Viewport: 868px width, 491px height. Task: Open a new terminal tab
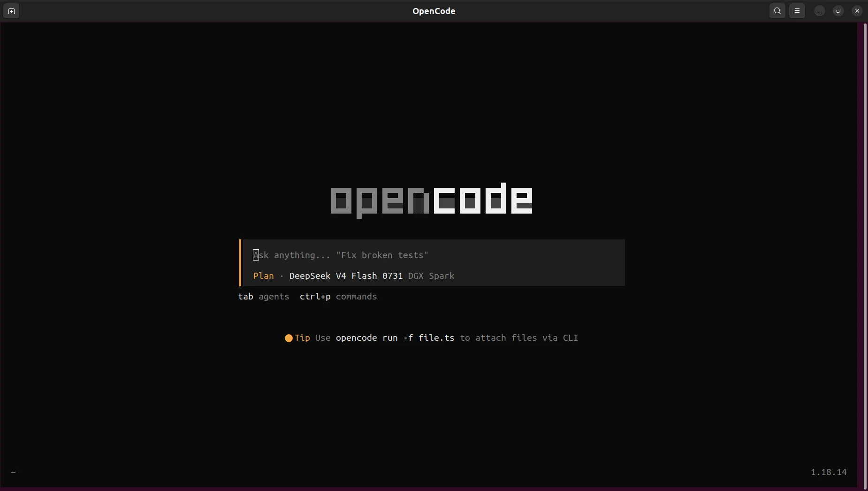click(x=11, y=11)
